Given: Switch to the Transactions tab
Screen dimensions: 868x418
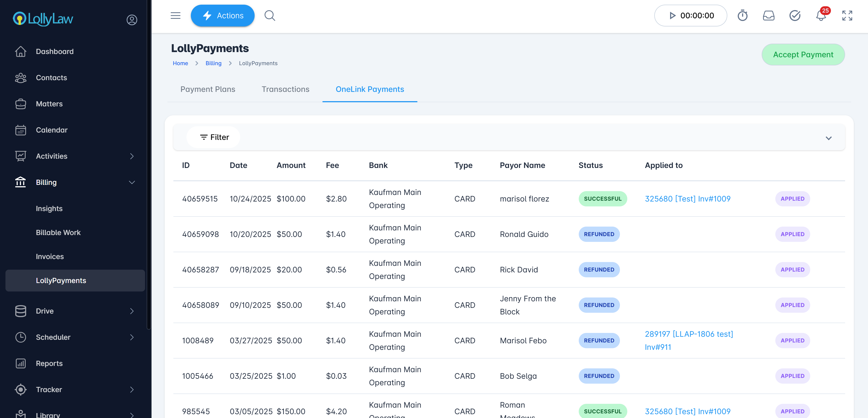Looking at the screenshot, I should click(285, 89).
